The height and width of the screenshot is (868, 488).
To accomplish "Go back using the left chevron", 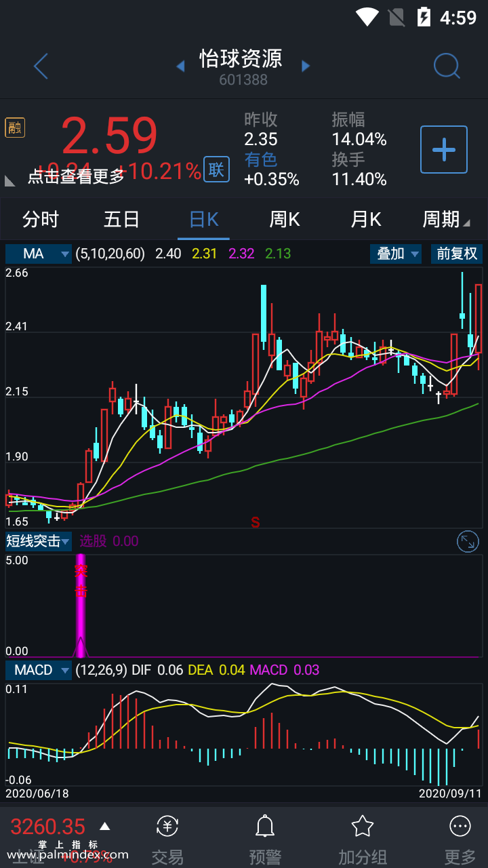I will pyautogui.click(x=41, y=66).
